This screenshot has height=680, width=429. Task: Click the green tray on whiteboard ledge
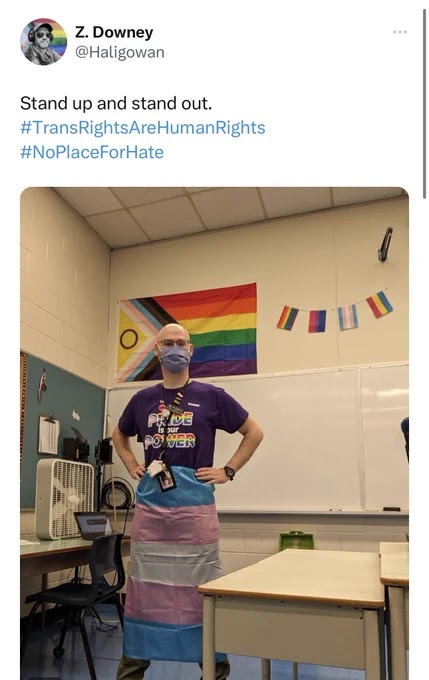[x=297, y=540]
